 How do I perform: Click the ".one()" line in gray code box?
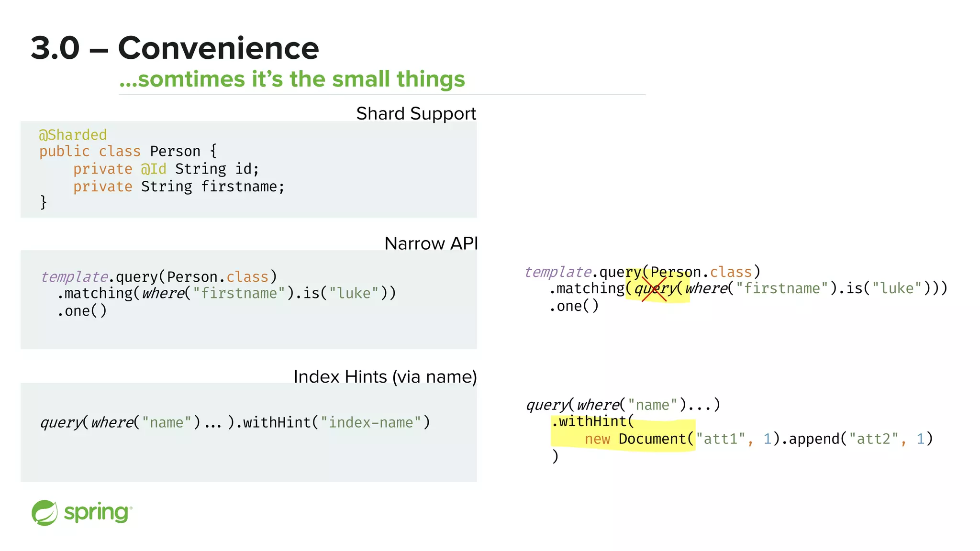(x=82, y=311)
